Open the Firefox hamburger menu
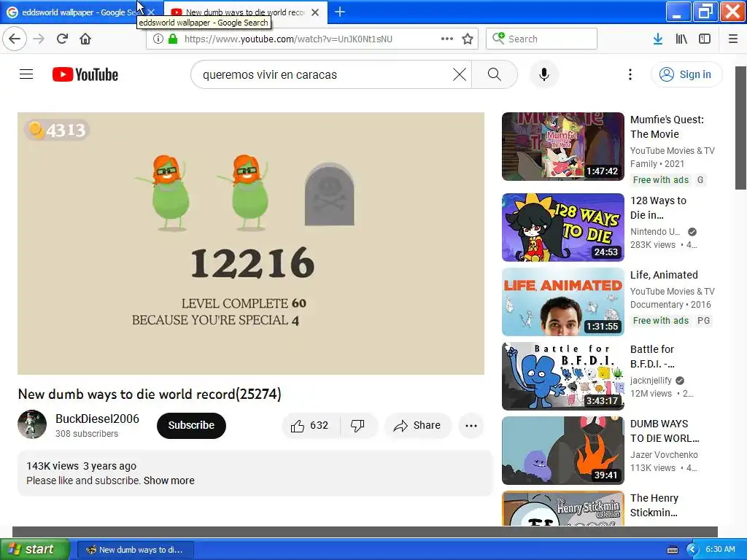 coord(733,39)
